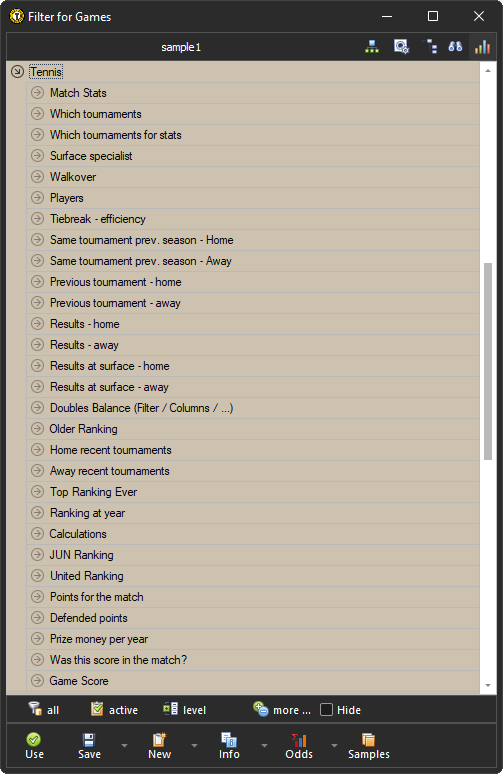Click the more ... button
Image resolution: width=503 pixels, height=774 pixels.
[x=282, y=709]
